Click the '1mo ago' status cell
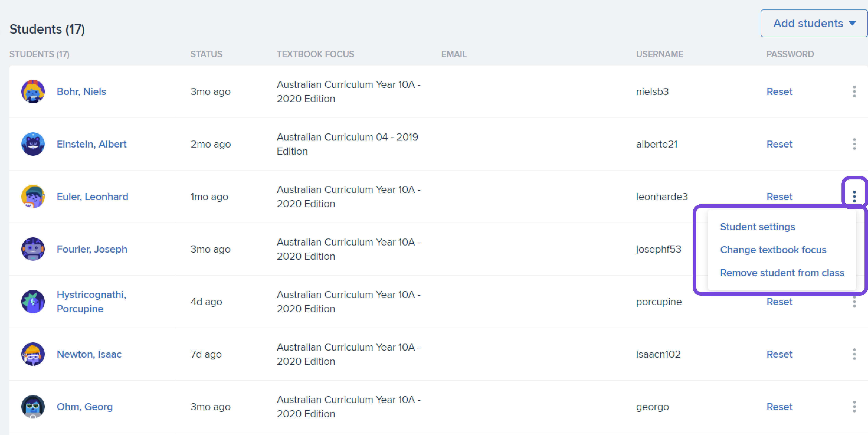The width and height of the screenshot is (868, 435). point(209,196)
